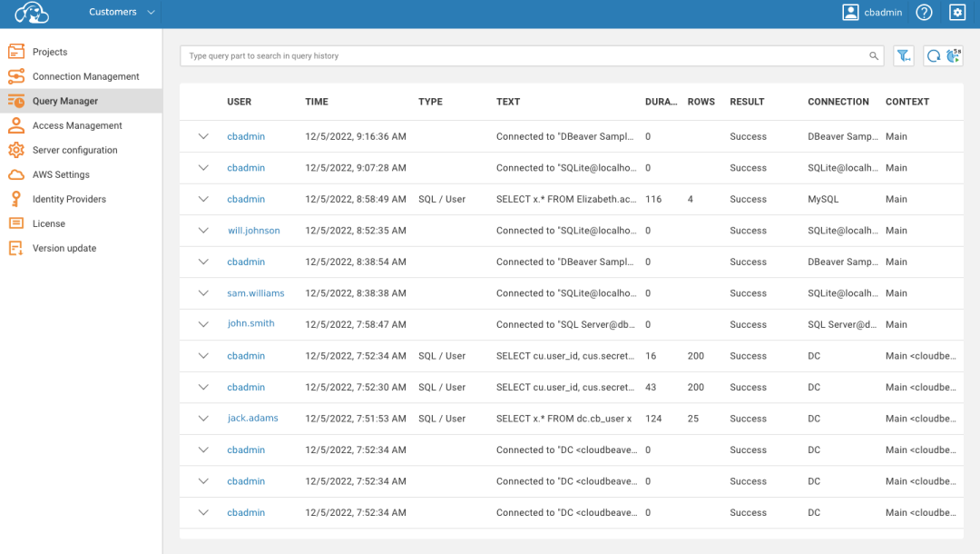
Task: Expand the 8:58:49 AM MySQL query row
Action: [x=203, y=199]
